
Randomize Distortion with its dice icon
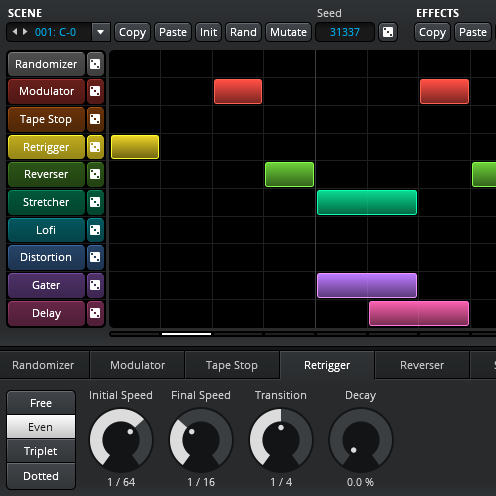pos(95,257)
